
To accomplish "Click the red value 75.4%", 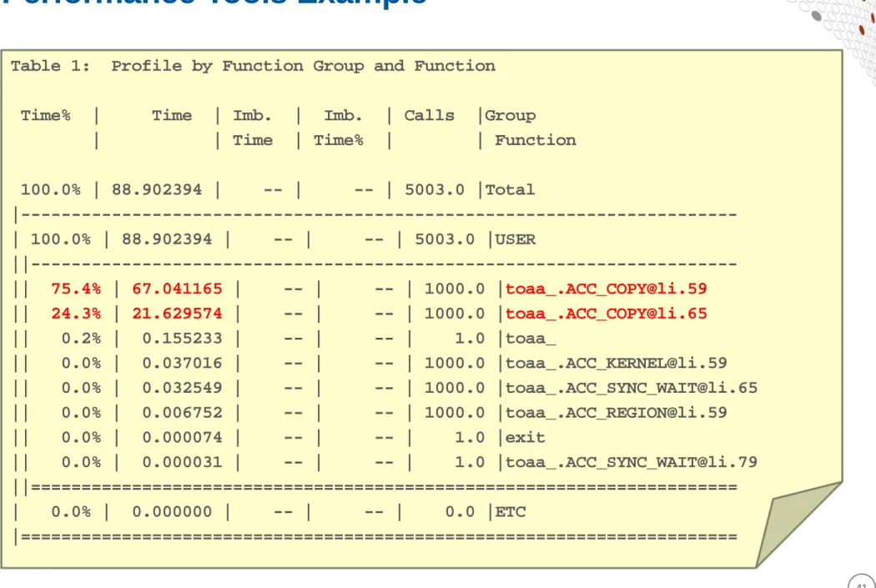I will 76,289.
